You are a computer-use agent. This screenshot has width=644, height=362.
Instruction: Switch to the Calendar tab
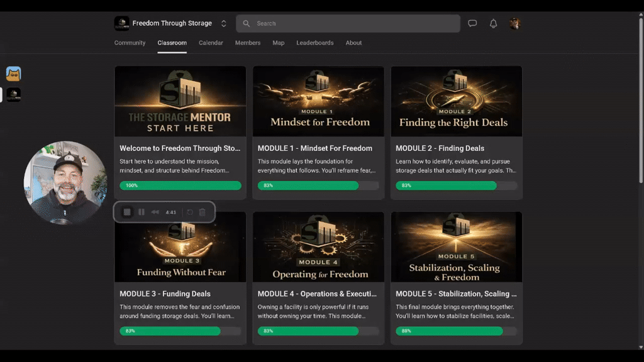click(x=211, y=43)
